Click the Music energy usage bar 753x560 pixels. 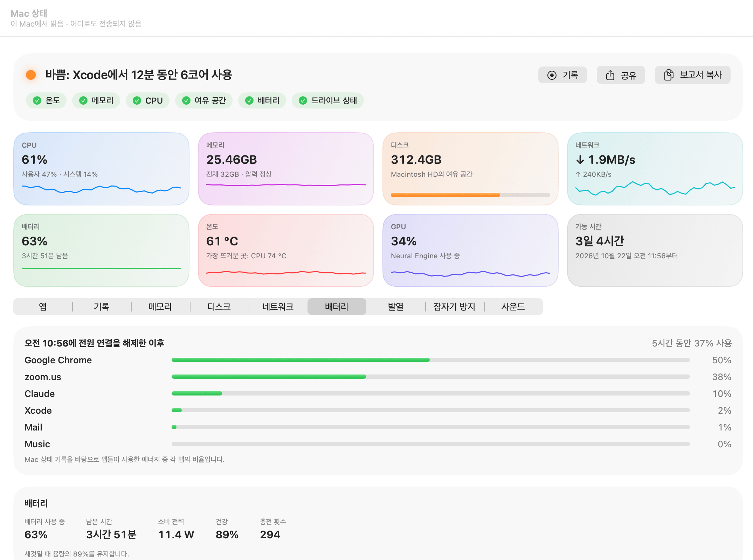click(430, 444)
